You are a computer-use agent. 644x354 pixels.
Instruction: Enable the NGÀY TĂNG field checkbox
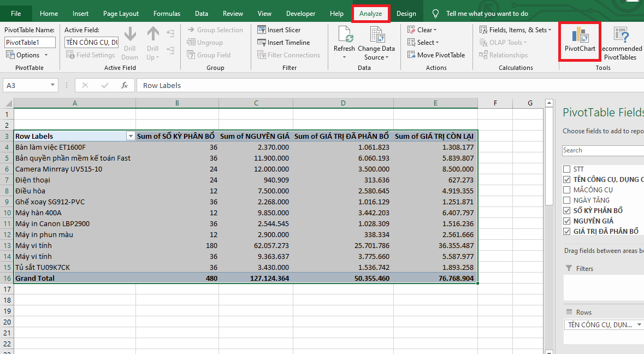(566, 200)
